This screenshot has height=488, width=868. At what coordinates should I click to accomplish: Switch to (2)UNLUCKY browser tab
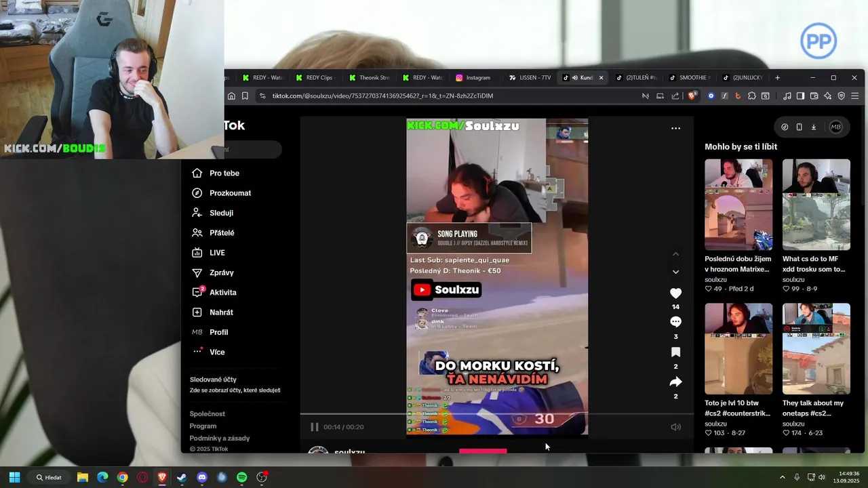point(742,78)
